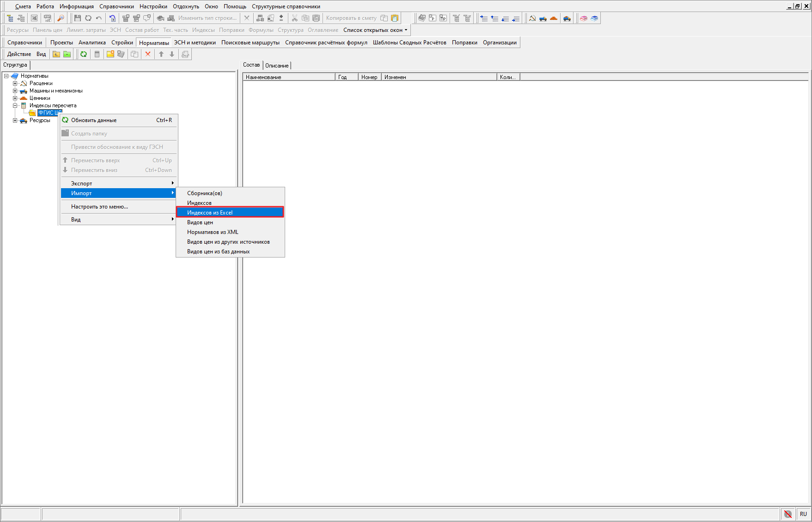
Task: Click the floppy disk save icon
Action: point(78,18)
